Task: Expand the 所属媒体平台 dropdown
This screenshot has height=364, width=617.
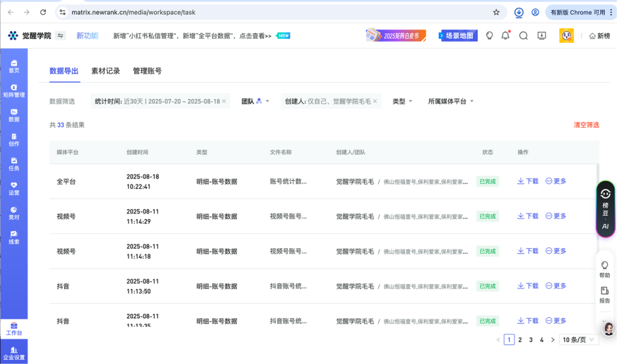Action: 451,101
